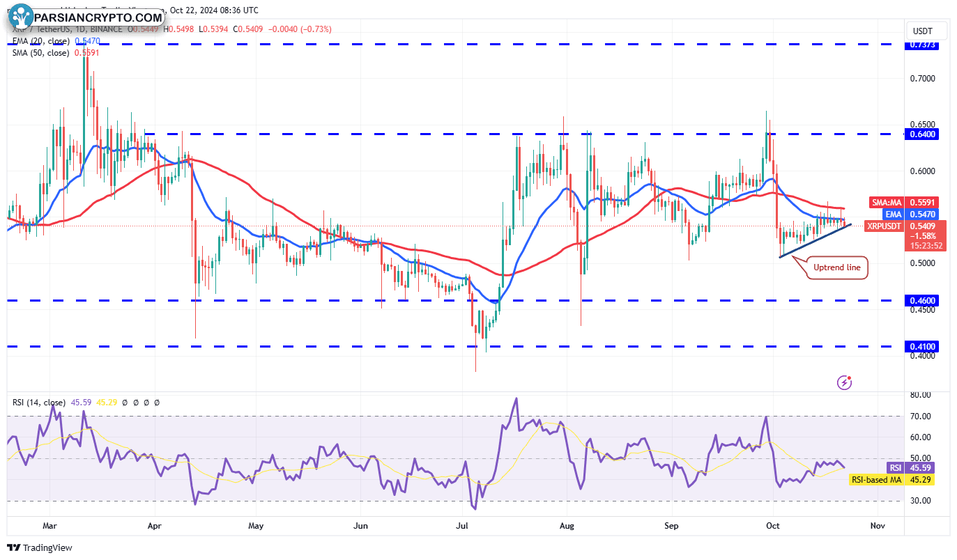The image size is (957, 560).
Task: Click the purple RSI axis tag
Action: [896, 468]
